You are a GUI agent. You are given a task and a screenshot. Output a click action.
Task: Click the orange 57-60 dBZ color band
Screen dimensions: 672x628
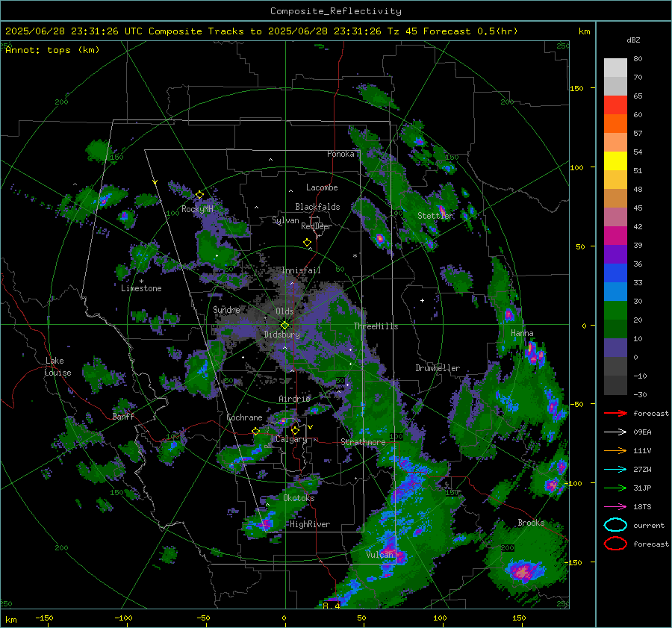(615, 124)
